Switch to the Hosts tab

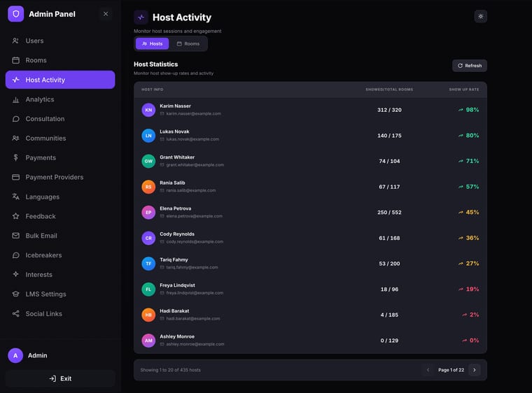point(152,44)
